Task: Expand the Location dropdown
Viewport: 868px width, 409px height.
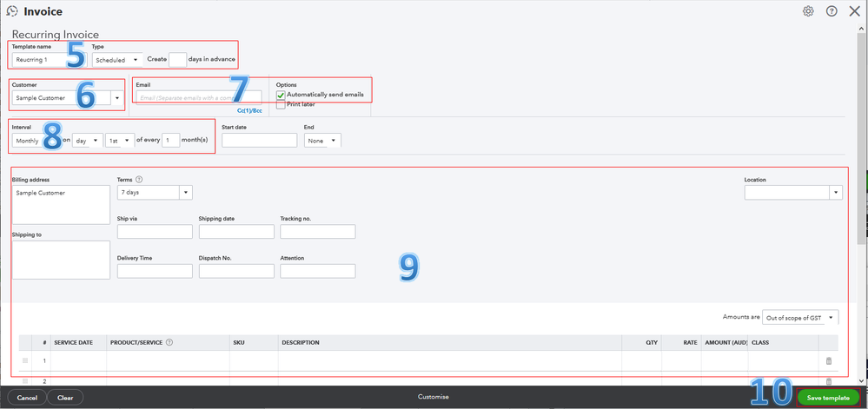Action: pyautogui.click(x=836, y=193)
